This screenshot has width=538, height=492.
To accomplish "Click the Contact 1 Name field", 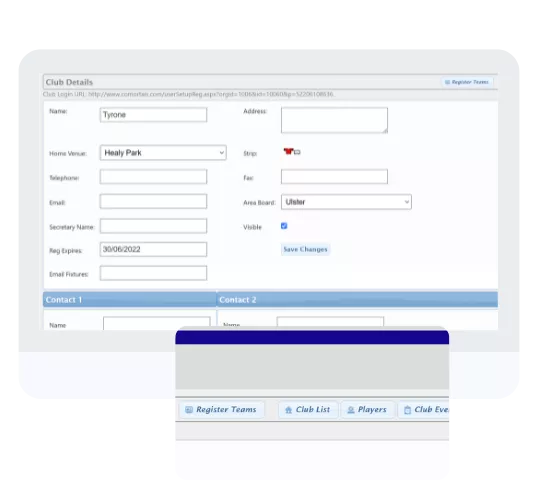I will (x=156, y=324).
